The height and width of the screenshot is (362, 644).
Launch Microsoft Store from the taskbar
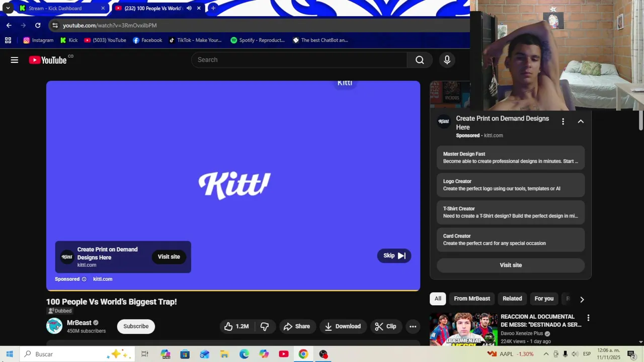click(185, 354)
